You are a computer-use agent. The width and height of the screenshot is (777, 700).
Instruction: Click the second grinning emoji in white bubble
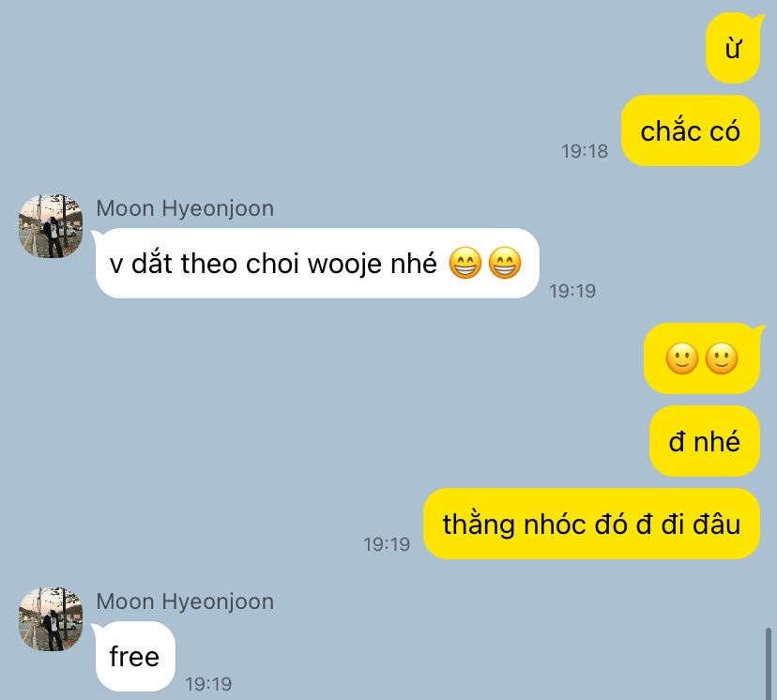[x=505, y=263]
